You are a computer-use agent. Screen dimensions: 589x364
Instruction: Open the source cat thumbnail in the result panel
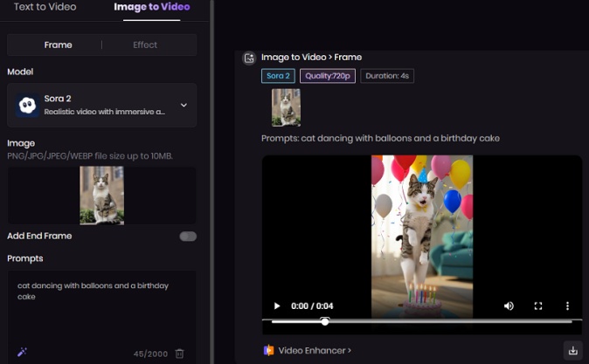287,107
